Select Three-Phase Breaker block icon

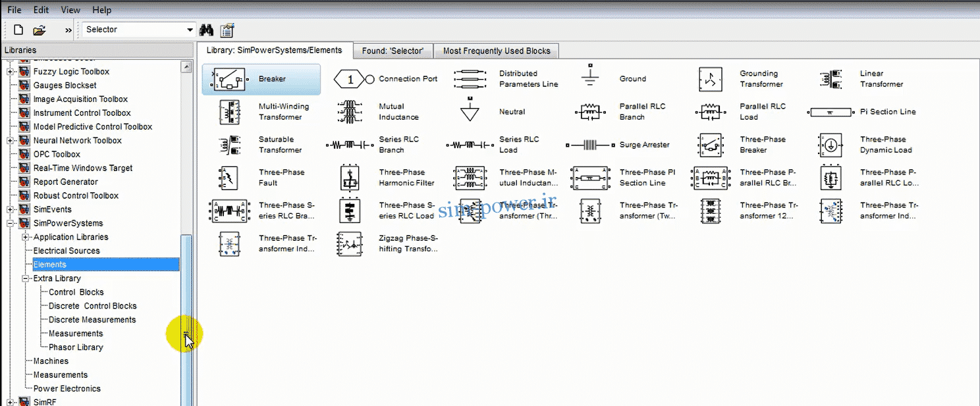pyautogui.click(x=710, y=145)
